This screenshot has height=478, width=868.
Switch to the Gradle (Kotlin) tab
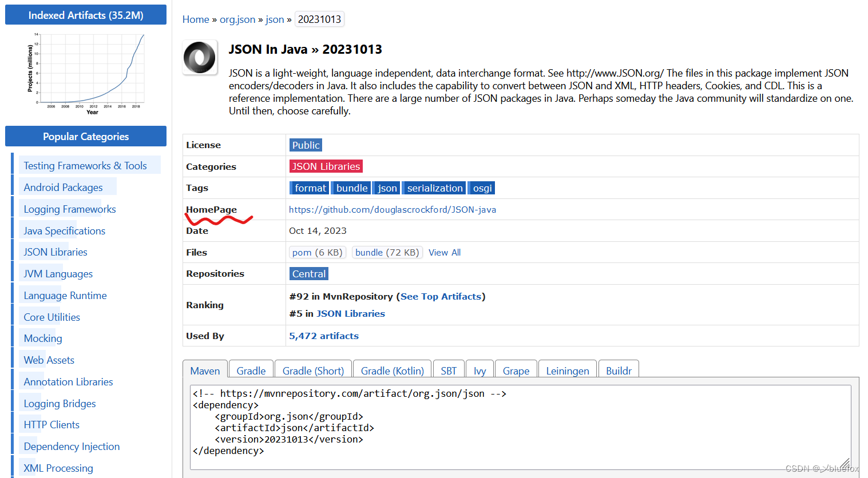392,371
